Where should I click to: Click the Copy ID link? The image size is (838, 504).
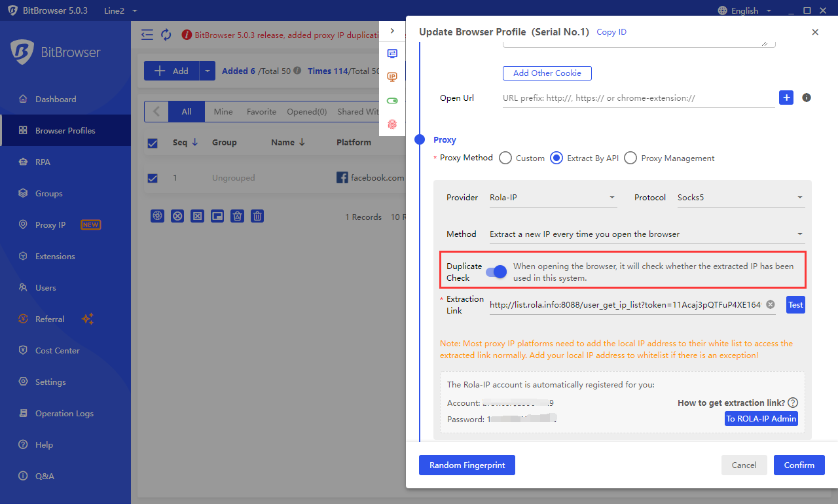[x=611, y=32]
